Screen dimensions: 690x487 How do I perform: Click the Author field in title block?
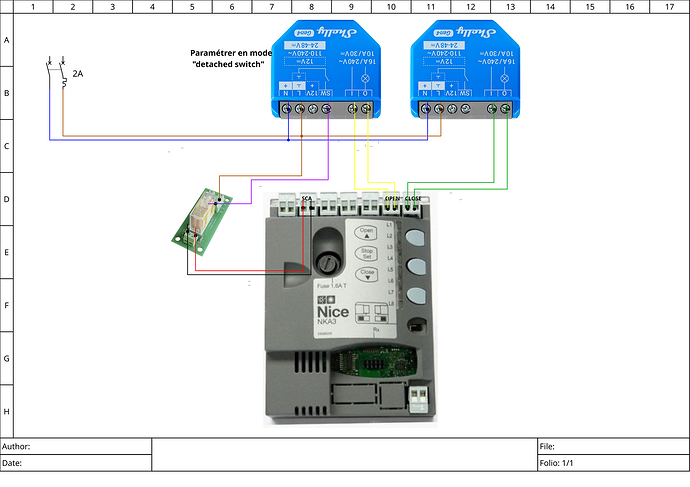click(76, 446)
